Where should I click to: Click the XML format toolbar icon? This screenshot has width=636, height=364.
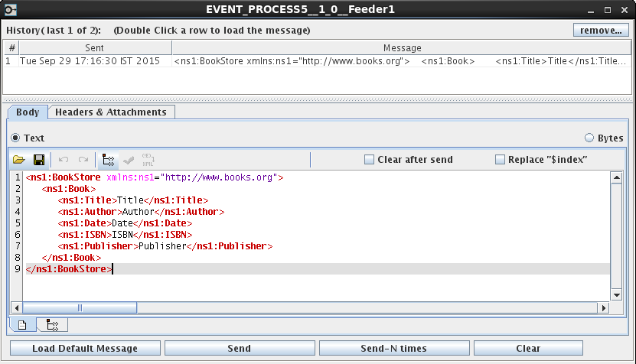click(148, 160)
